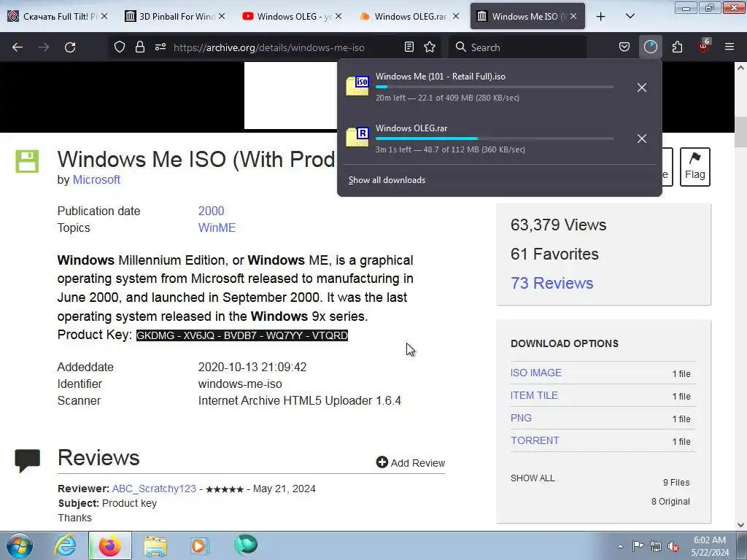Reload the current archive.org page
This screenshot has height=560, width=747.
click(70, 47)
